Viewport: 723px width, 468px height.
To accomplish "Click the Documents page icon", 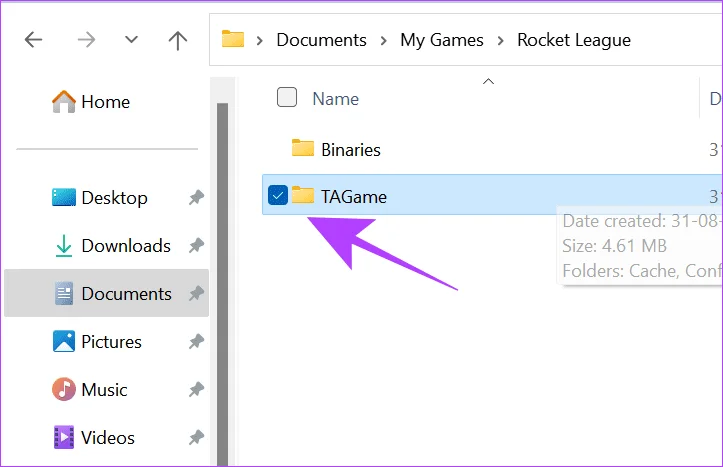I will (64, 293).
